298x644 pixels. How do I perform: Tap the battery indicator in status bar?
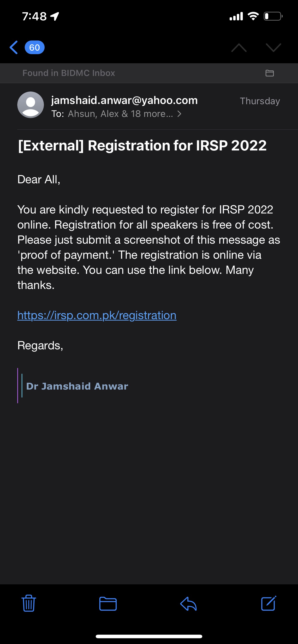coord(273,17)
